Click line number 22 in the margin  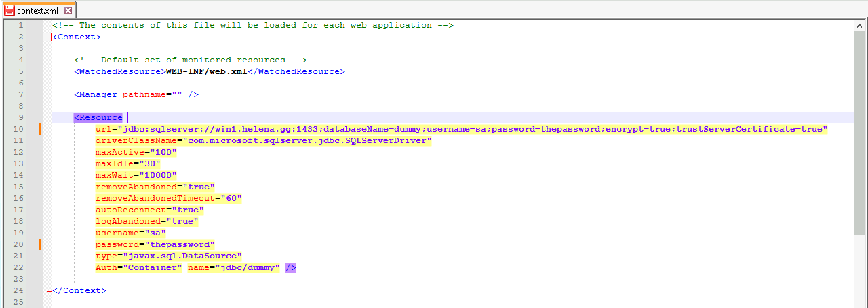click(20, 267)
